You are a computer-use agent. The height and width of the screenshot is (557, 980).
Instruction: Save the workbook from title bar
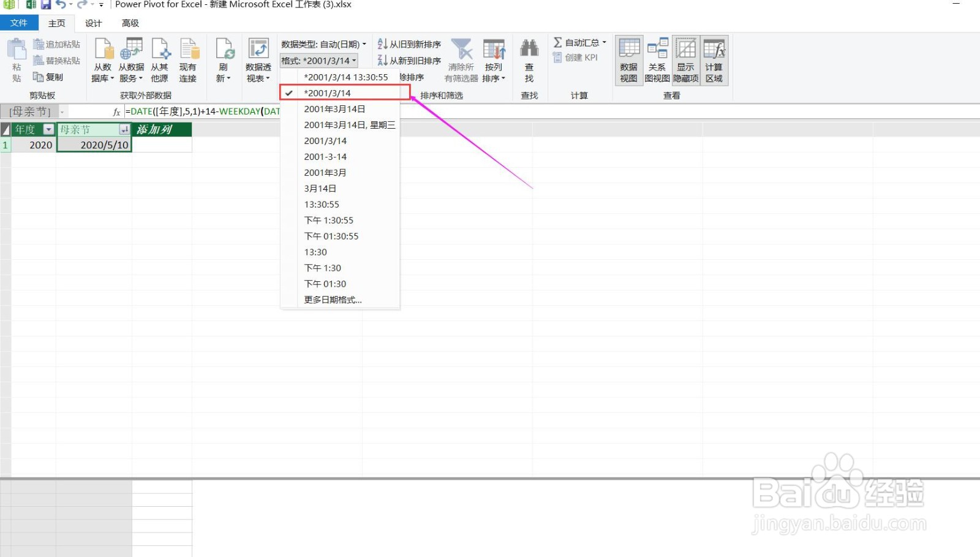(46, 5)
